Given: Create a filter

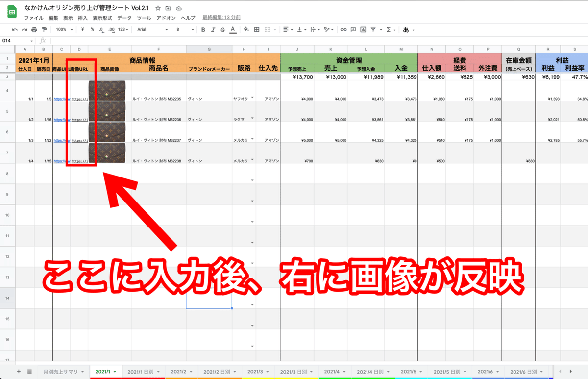Looking at the screenshot, I should (373, 30).
